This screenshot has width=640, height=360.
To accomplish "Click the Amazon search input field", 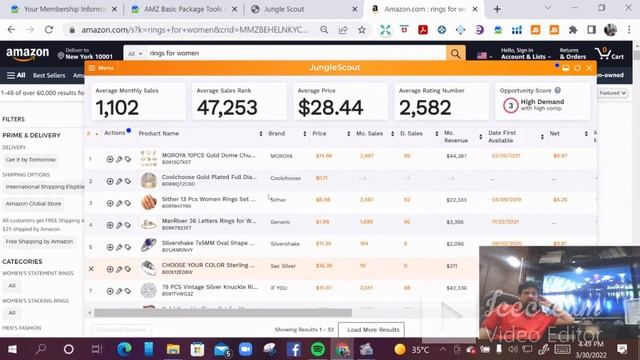I will tap(296, 53).
